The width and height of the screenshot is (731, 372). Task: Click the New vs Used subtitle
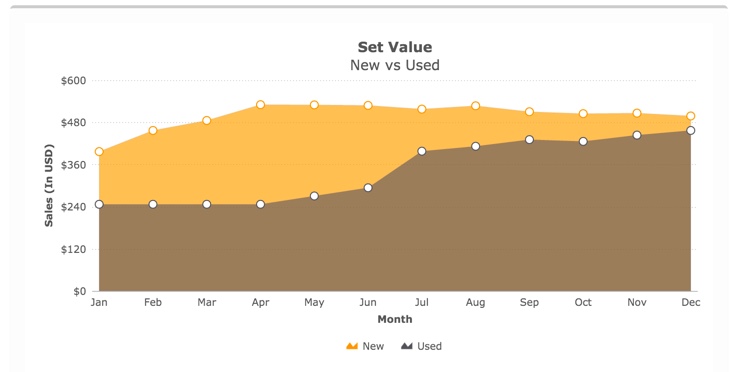pos(395,65)
